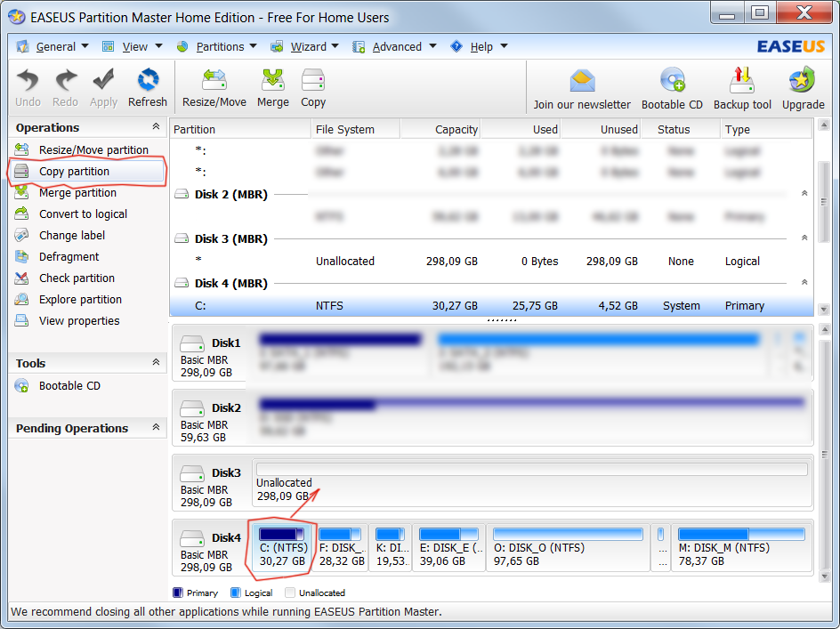Screen dimensions: 840x629
Task: Click the Apply checkmark icon
Action: (103, 80)
